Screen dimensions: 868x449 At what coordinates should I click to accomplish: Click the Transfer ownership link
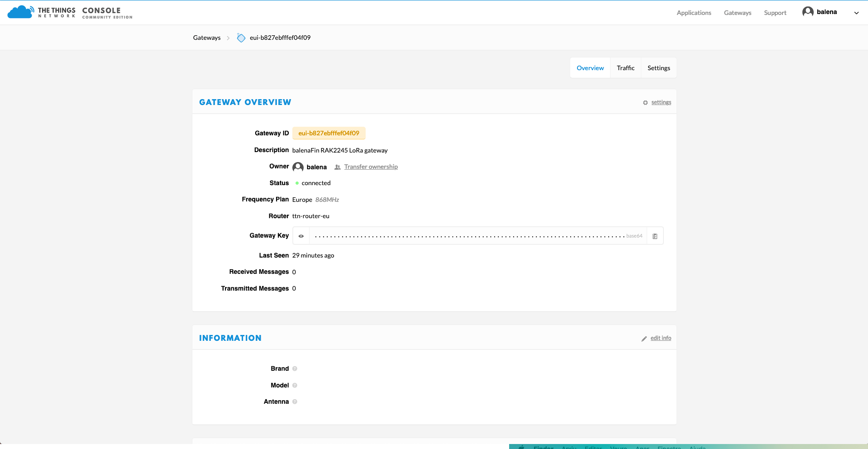point(371,167)
